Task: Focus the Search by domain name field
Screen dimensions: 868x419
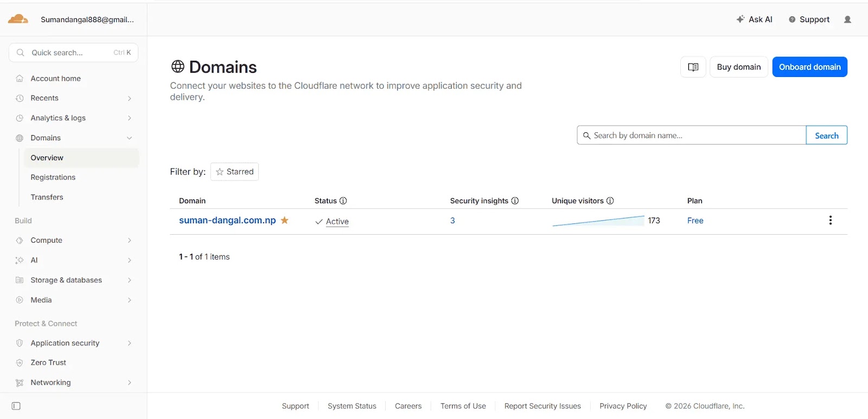Action: point(692,136)
